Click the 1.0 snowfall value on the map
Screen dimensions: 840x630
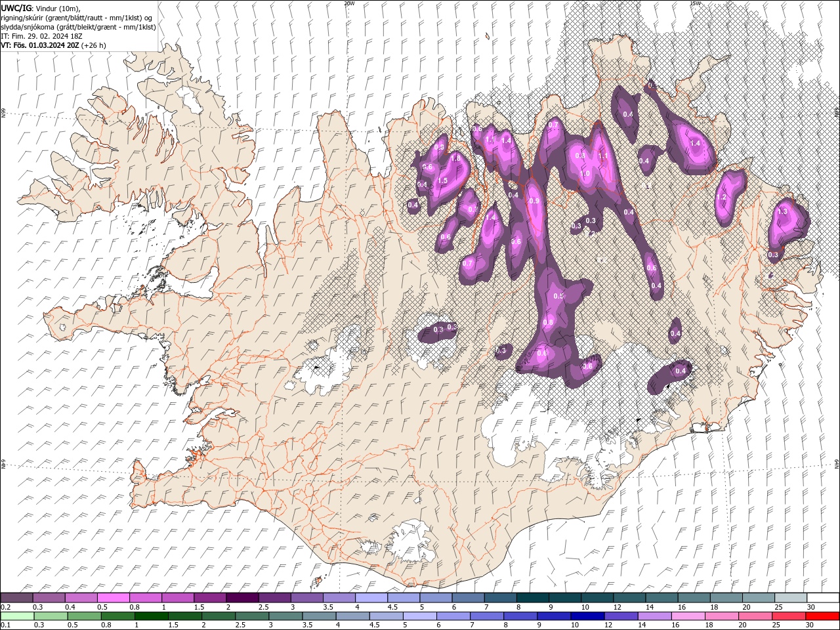tap(586, 174)
